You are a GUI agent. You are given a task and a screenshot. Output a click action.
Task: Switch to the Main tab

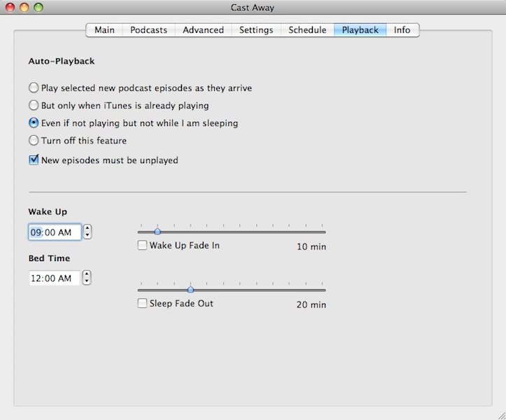(x=104, y=30)
